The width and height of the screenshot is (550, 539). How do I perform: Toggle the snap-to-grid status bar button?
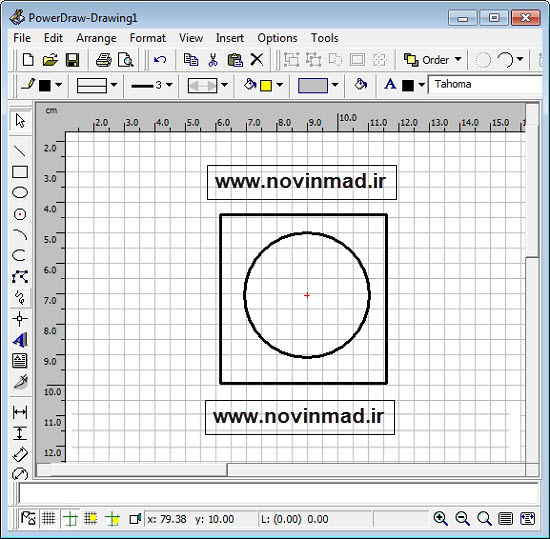(x=90, y=518)
